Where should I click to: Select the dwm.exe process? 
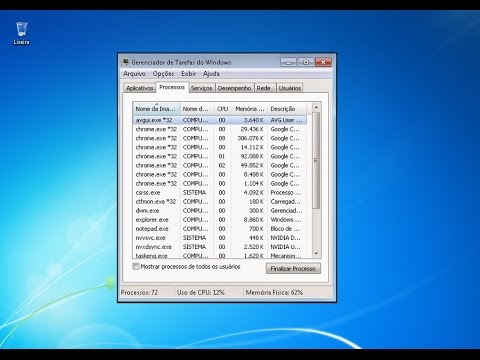(219, 210)
